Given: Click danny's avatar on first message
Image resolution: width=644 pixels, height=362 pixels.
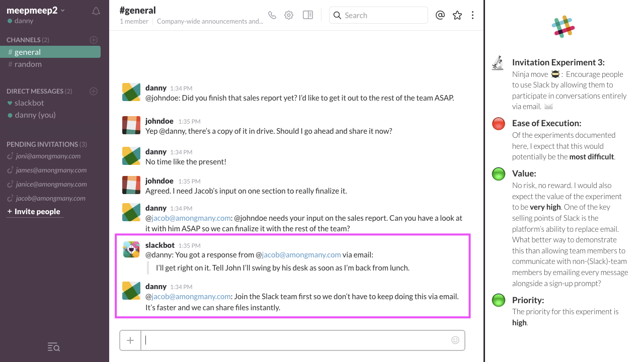Looking at the screenshot, I should (x=131, y=92).
